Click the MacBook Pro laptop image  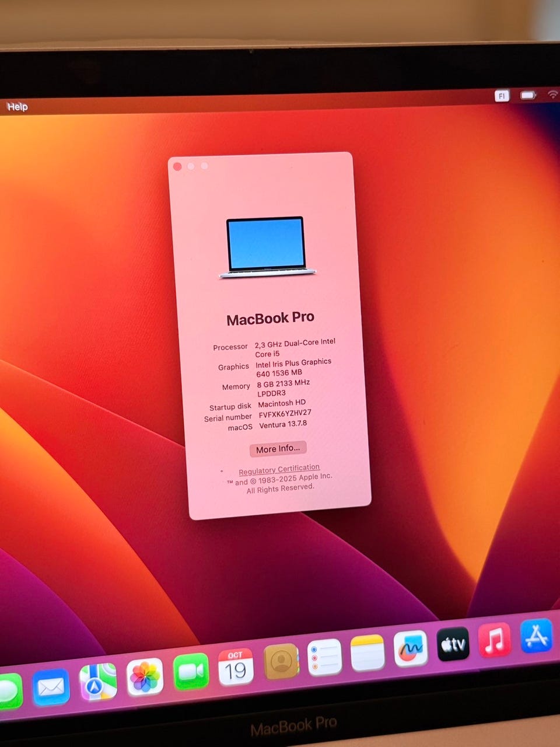point(267,247)
